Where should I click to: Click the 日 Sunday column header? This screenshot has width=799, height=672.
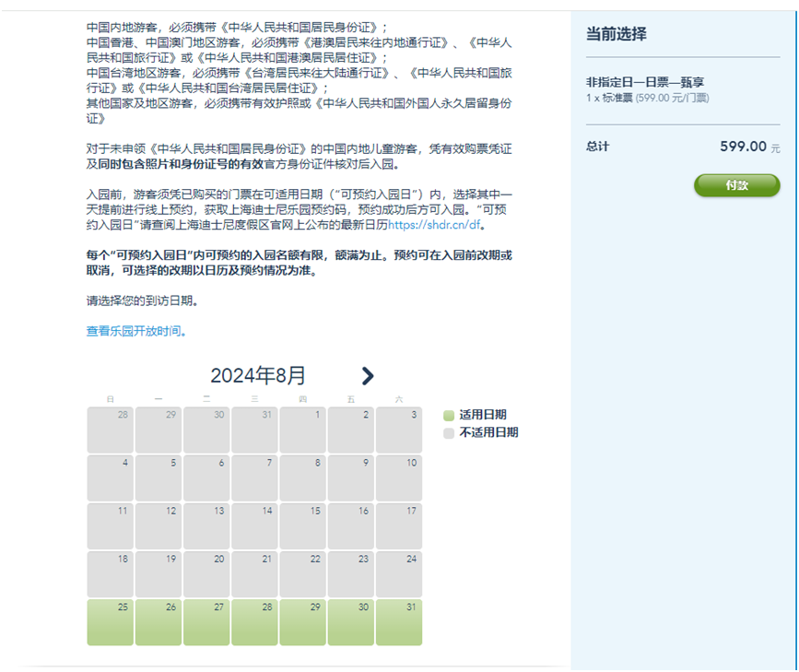(x=110, y=400)
